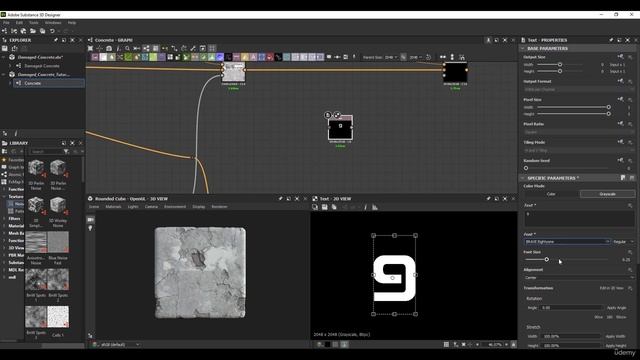The width and height of the screenshot is (640, 360).
Task: Open the sRGB default color profile dropdown
Action: [x=120, y=344]
